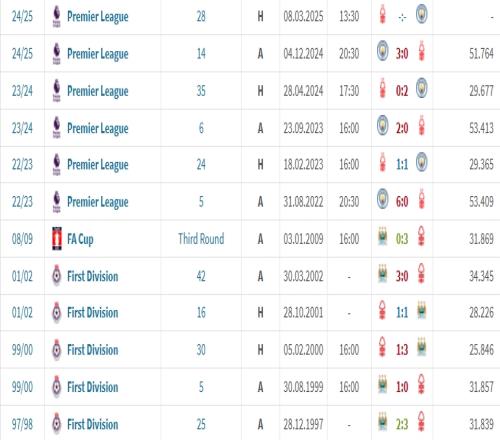Open the 1:3 result from 05.02.2000
This screenshot has width=500, height=440.
[402, 350]
